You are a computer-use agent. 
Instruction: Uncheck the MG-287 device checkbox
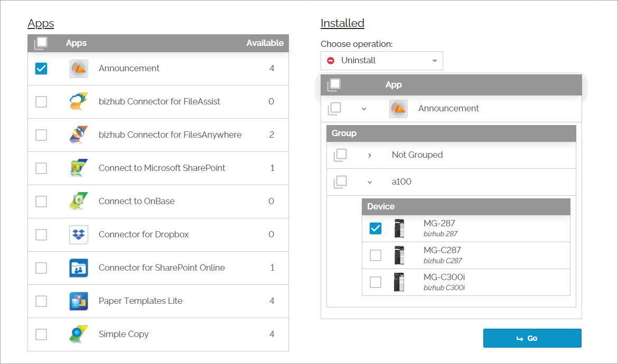pyautogui.click(x=375, y=228)
